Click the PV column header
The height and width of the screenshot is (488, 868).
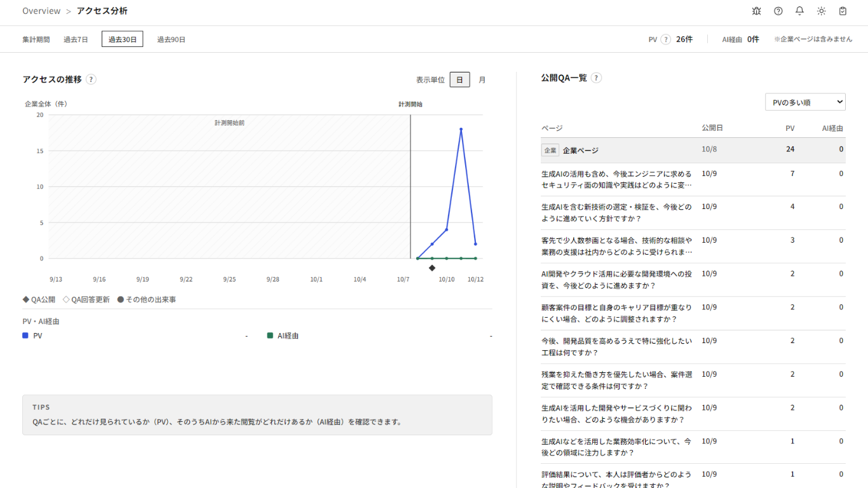[x=790, y=128]
